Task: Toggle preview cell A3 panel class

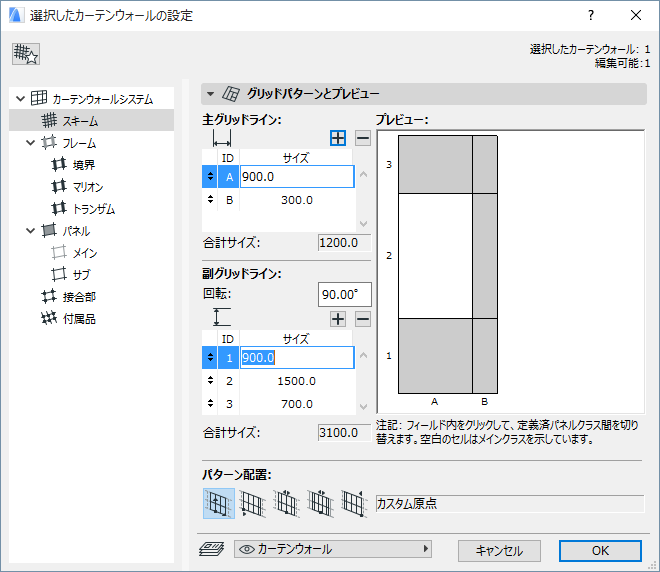Action: click(435, 165)
